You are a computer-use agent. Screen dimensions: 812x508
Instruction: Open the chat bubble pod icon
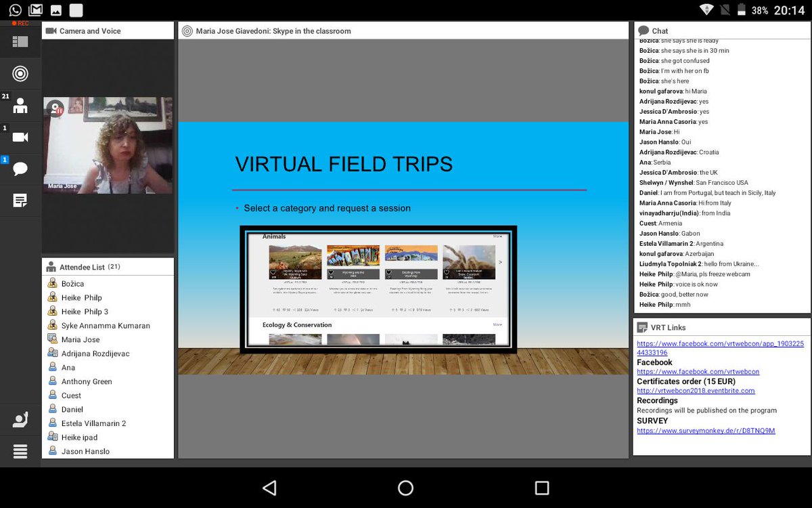[20, 169]
